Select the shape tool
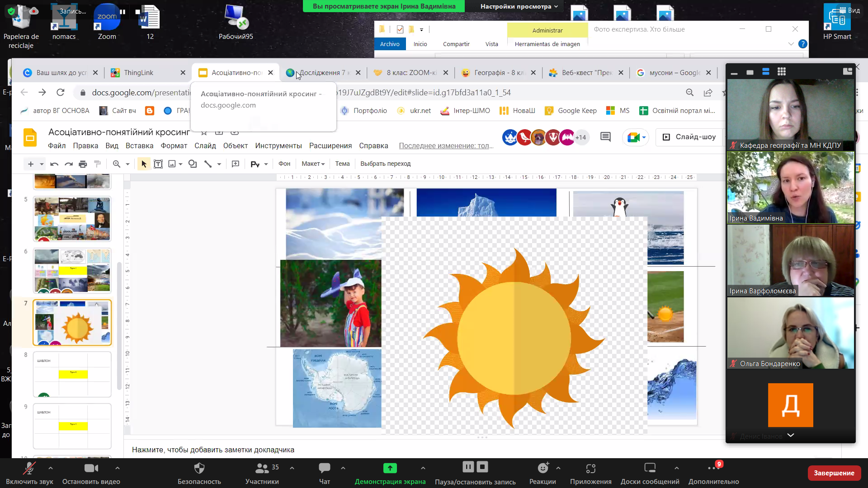This screenshot has width=868, height=488. 193,164
